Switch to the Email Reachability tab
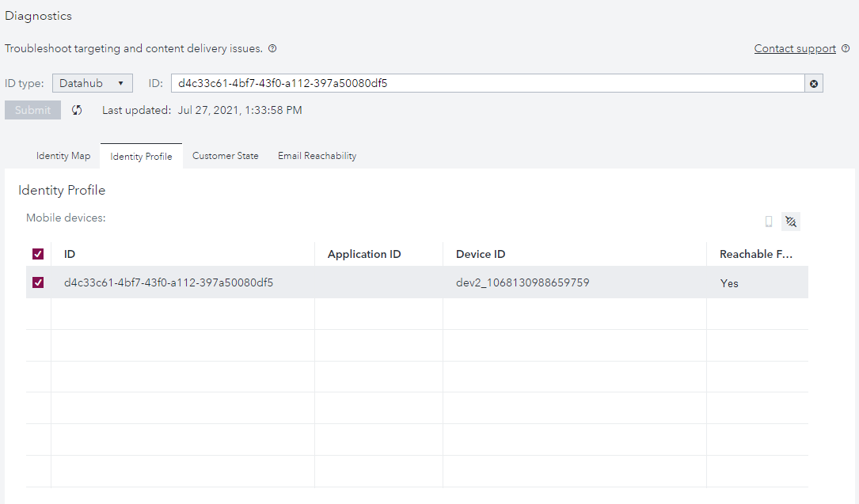 (316, 155)
